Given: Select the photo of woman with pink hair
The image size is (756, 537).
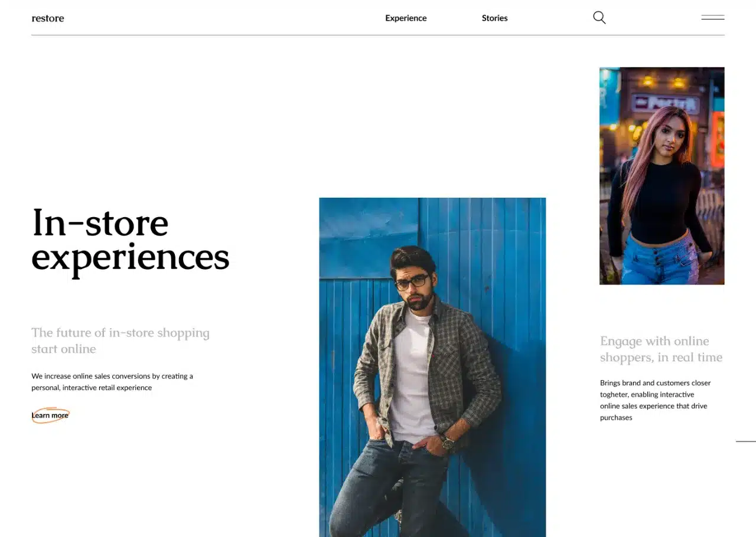Looking at the screenshot, I should tap(661, 175).
